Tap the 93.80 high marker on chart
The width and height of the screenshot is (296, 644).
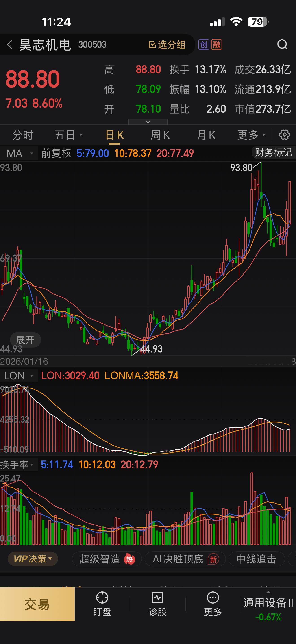click(x=241, y=168)
